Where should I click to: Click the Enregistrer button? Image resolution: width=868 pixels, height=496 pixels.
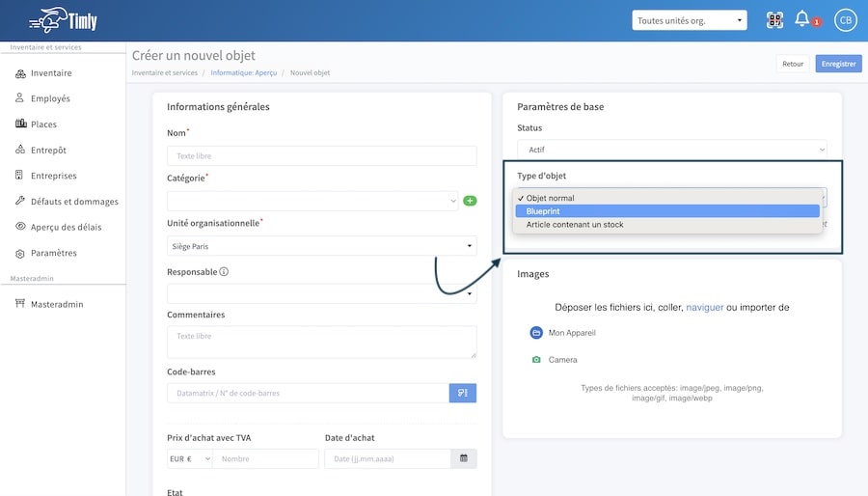838,64
